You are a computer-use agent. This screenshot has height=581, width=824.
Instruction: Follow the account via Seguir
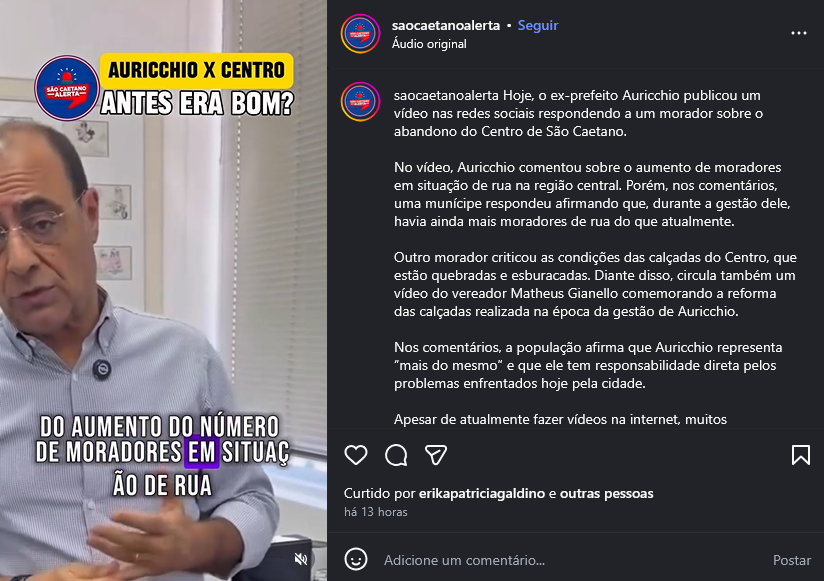538,25
